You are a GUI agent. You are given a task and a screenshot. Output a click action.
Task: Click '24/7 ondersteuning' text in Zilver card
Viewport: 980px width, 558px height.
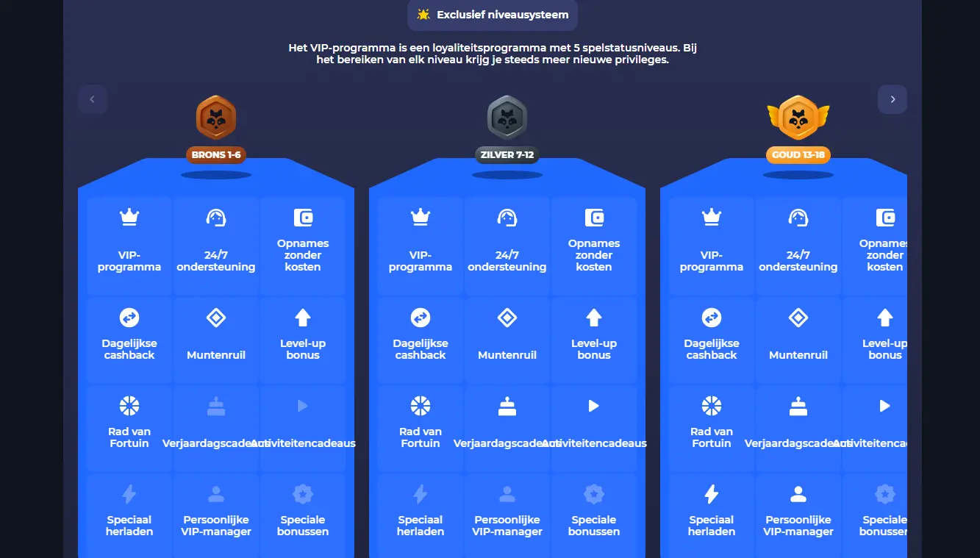point(507,261)
